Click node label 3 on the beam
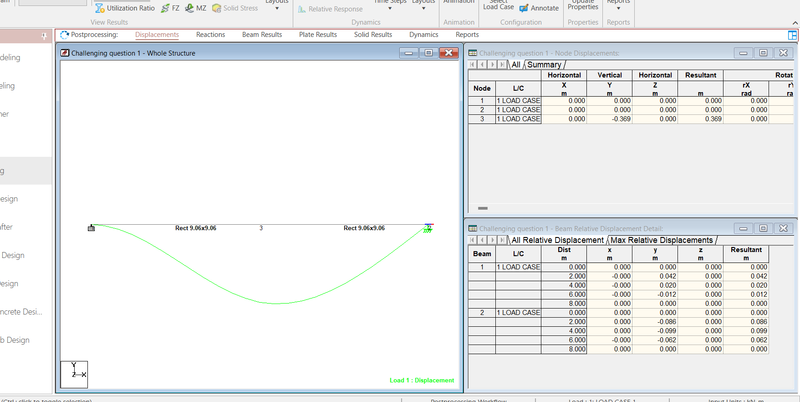Viewport: 800px width, 402px height. coord(261,228)
